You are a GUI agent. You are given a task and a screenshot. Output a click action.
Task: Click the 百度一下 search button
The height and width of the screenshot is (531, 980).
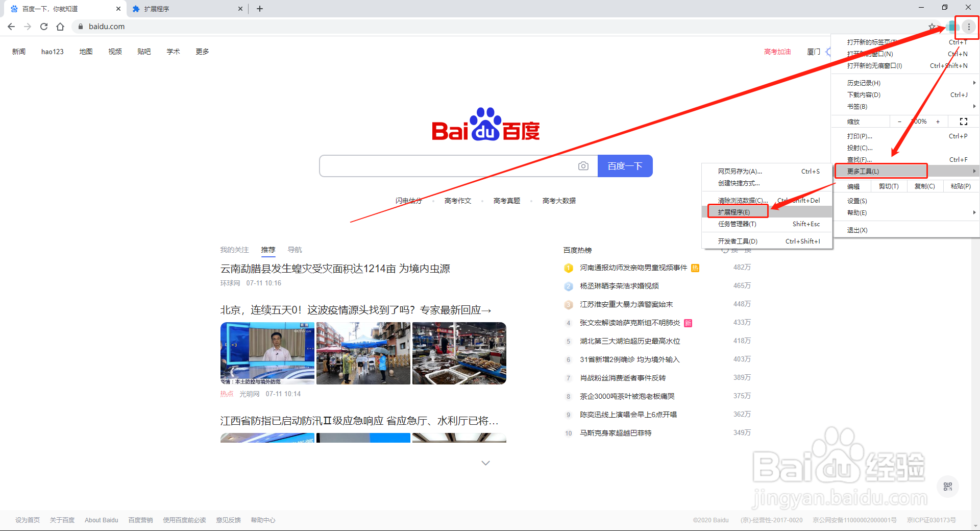coord(625,166)
